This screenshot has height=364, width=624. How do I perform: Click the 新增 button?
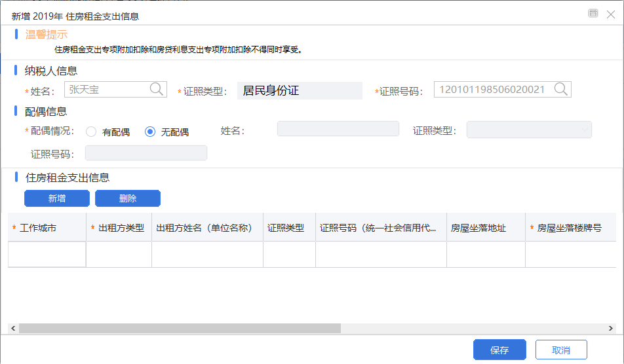[x=57, y=198]
